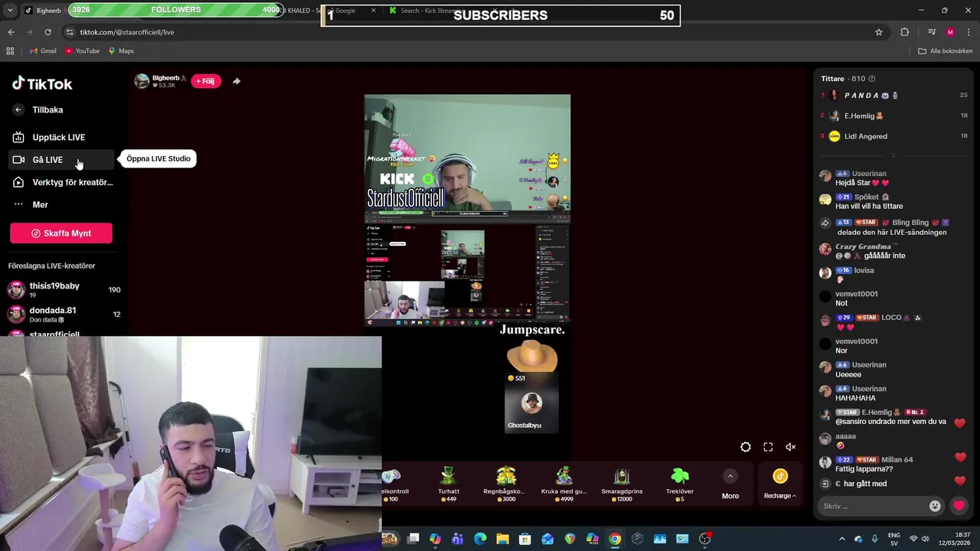Open the Gmail bookmark

pyautogui.click(x=43, y=51)
